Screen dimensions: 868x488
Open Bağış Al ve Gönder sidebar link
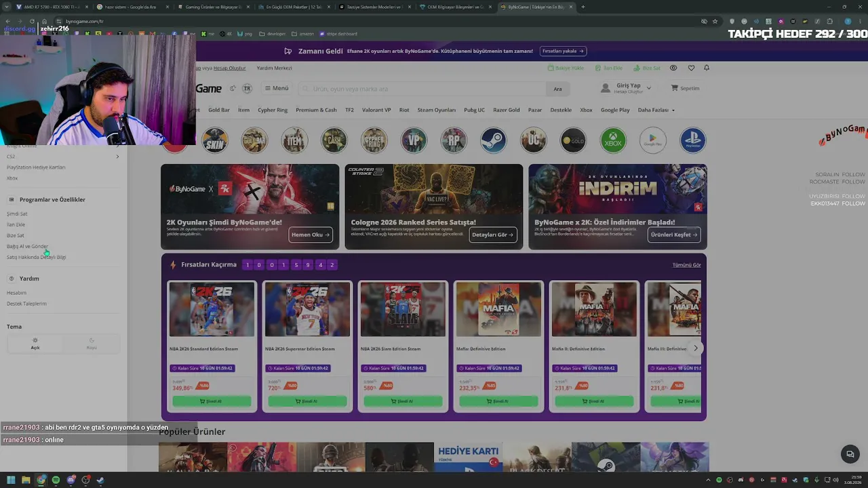click(x=27, y=246)
